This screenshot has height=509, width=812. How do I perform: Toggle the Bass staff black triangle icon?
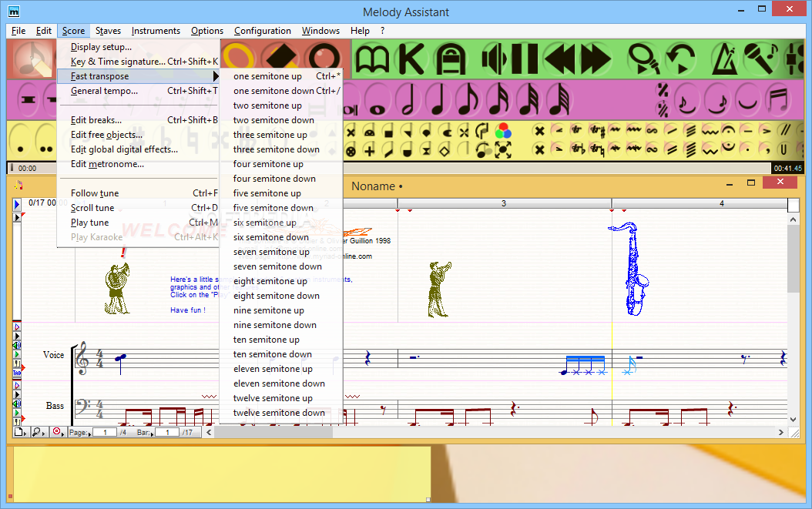click(17, 394)
